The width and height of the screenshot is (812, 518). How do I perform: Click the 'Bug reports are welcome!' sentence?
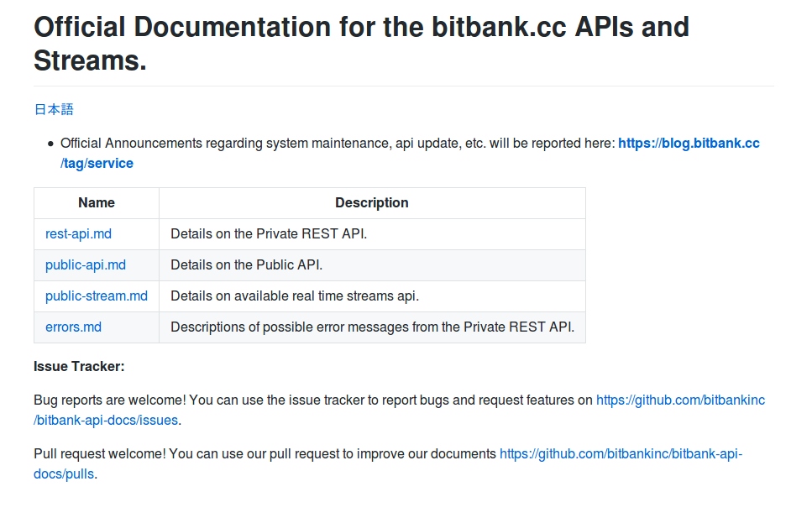pyautogui.click(x=109, y=400)
